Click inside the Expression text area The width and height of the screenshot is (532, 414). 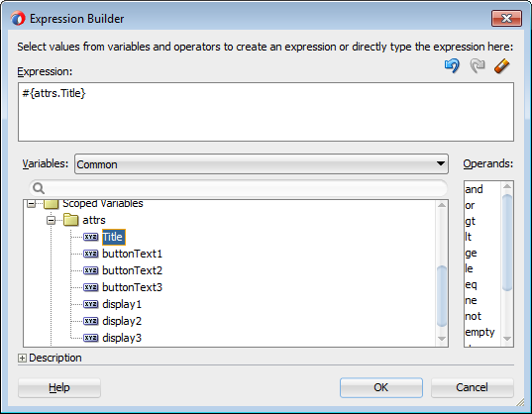pos(266,112)
